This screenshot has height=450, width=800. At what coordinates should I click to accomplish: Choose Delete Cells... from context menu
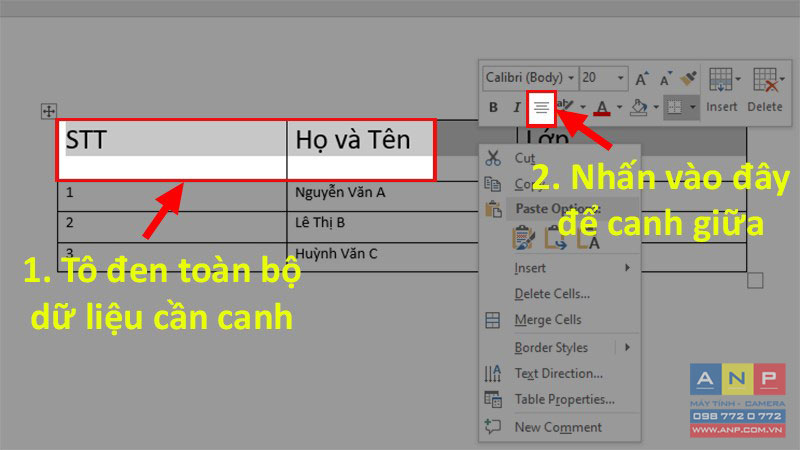[x=560, y=294]
